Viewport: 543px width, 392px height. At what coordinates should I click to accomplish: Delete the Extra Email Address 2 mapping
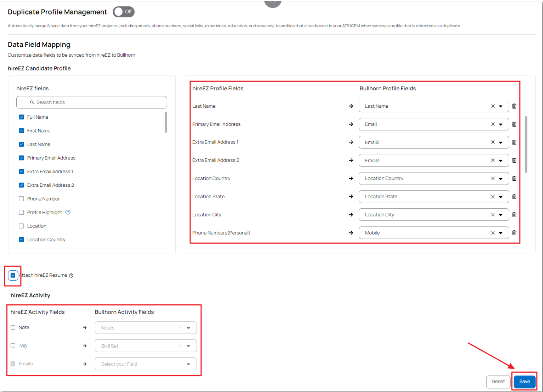pos(514,160)
